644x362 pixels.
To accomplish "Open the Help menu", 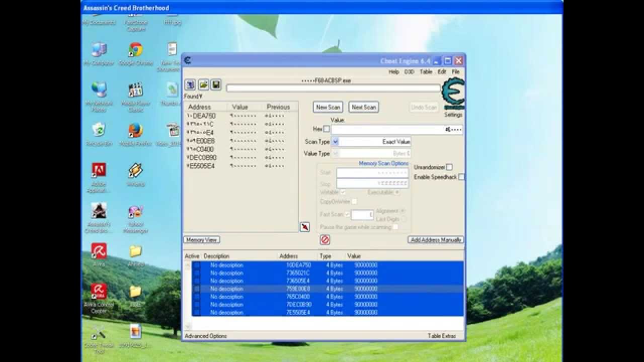I will [x=394, y=72].
